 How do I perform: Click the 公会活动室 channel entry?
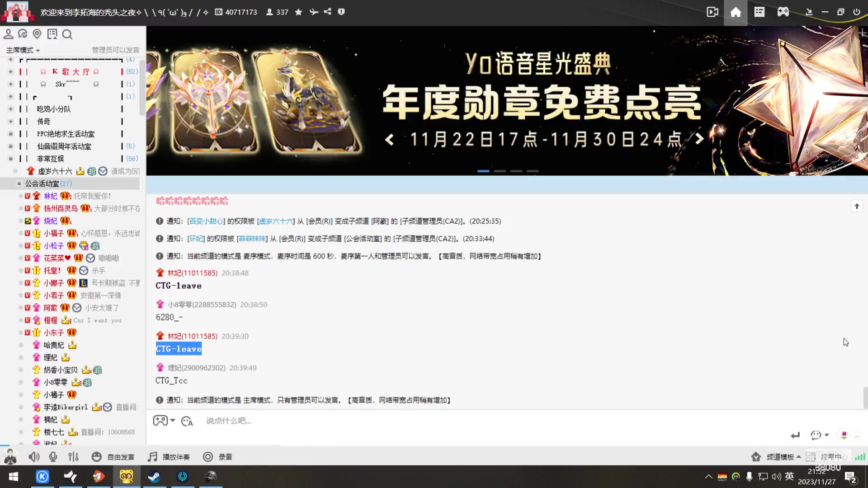click(x=43, y=183)
